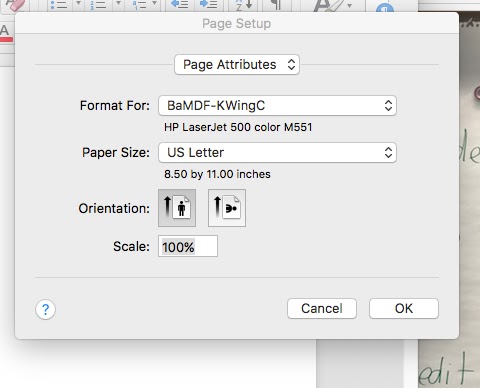Click the numbered list icon in Word toolbar
Viewport: 480px width, 388px height.
pos(98,5)
